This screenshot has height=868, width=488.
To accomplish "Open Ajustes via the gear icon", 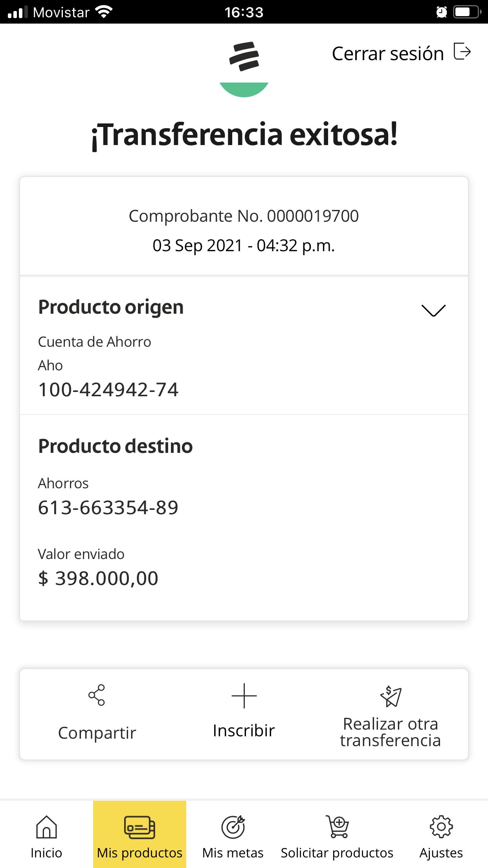I will 441,827.
